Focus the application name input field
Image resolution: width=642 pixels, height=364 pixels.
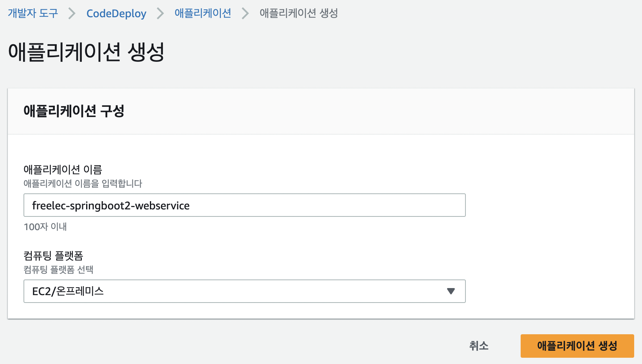245,205
